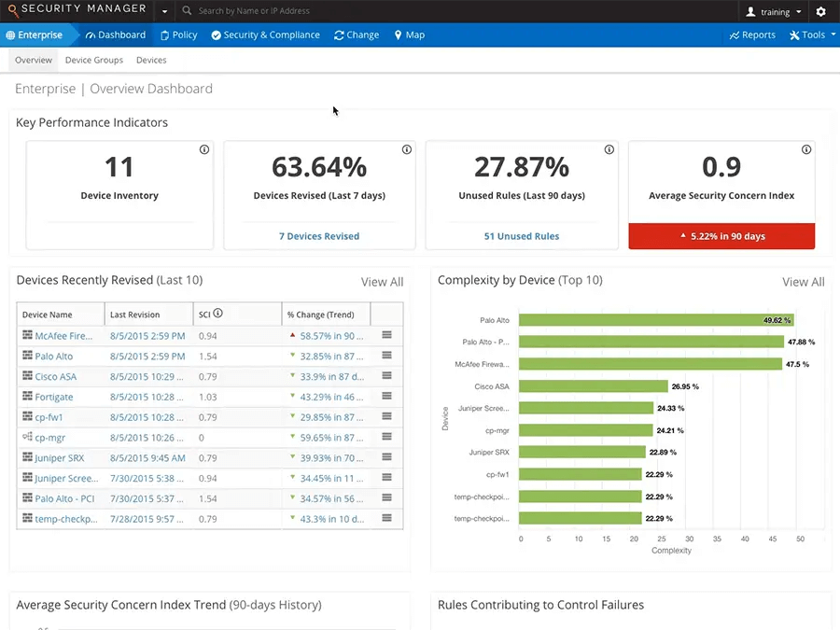Screen dimensions: 840x630
Task: Open the 7 Devices Revised link
Action: tap(319, 236)
